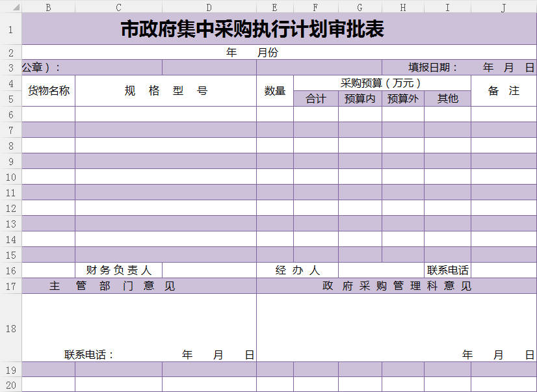Click the 填报日期 label cell

pos(432,68)
